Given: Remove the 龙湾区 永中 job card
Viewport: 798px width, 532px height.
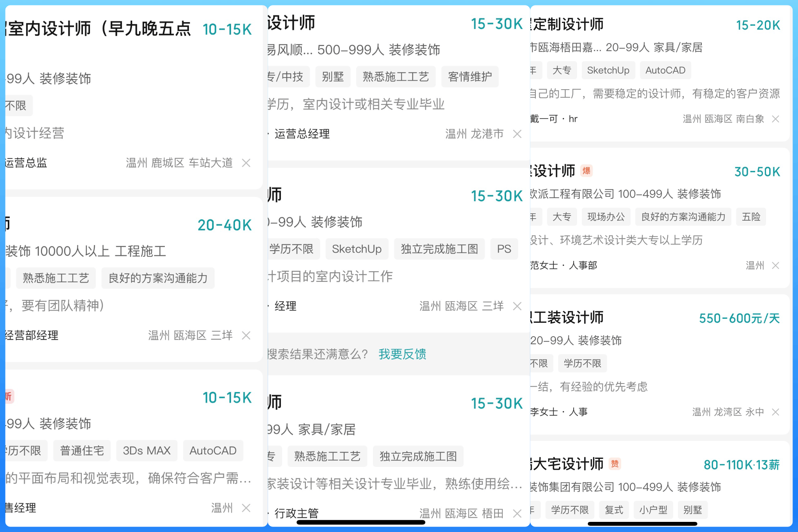Looking at the screenshot, I should (775, 412).
